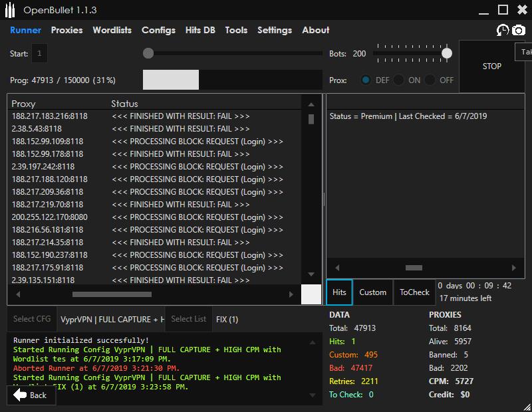Select proxy row 188.217.219.70:8118
This screenshot has width=532, height=412.
[154, 205]
